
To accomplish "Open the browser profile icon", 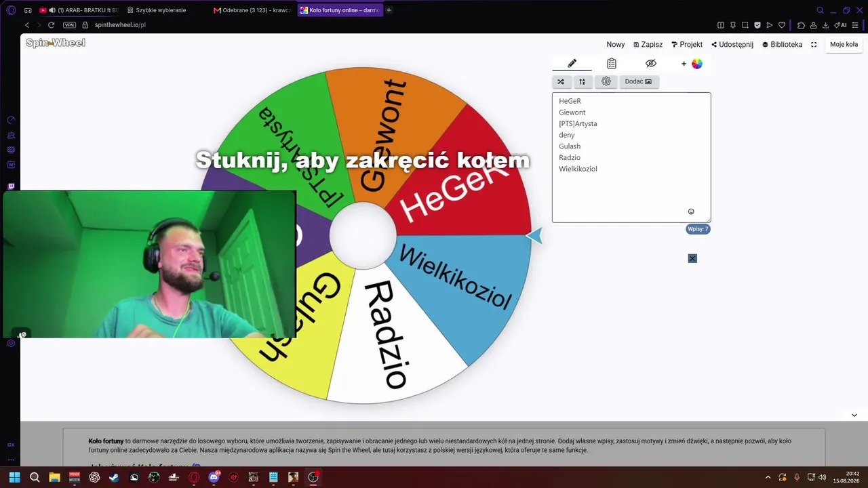I will pyautogui.click(x=813, y=25).
